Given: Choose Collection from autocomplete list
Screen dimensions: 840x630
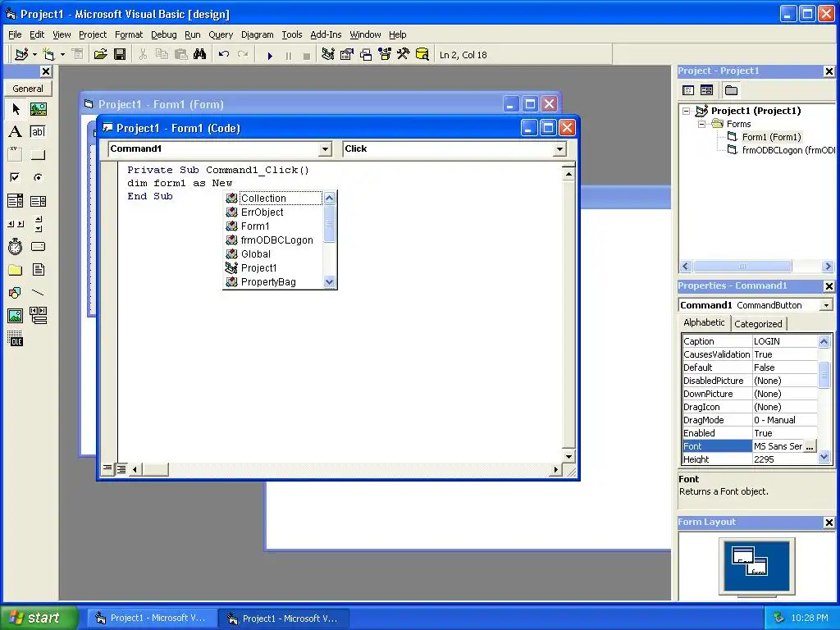Looking at the screenshot, I should [x=273, y=199].
